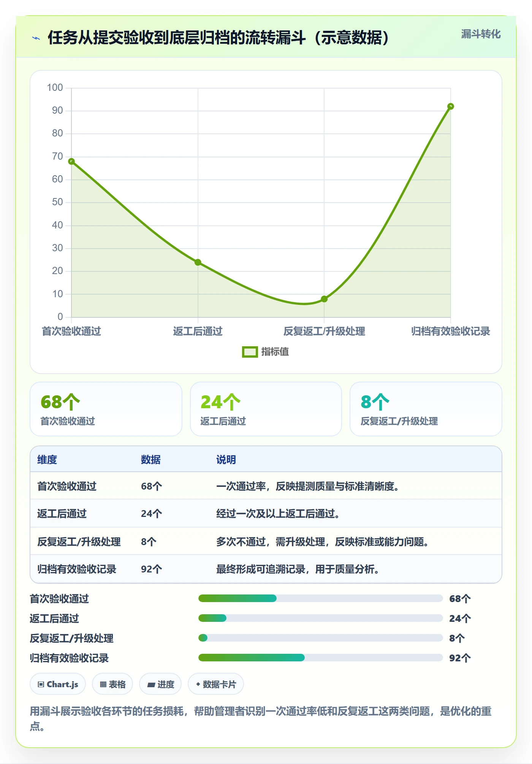Click the 24个 value in the table
The width and height of the screenshot is (532, 764).
(x=152, y=514)
